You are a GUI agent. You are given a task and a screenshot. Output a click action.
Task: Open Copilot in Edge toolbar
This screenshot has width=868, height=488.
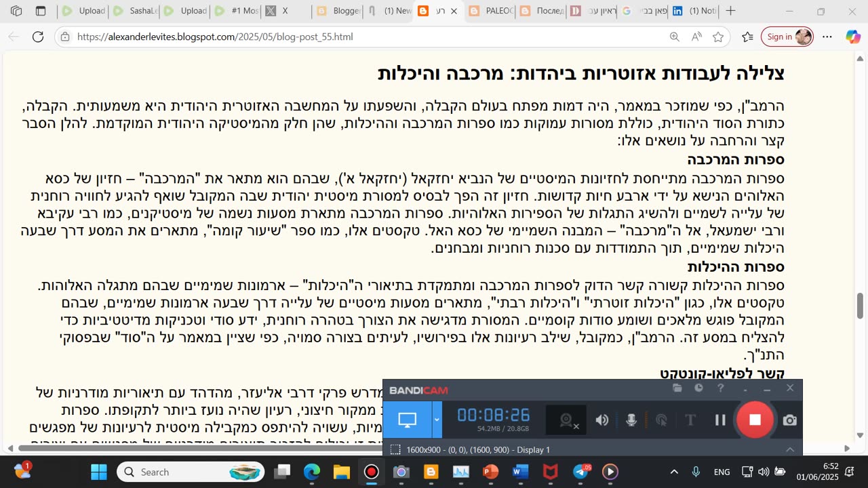coord(852,37)
